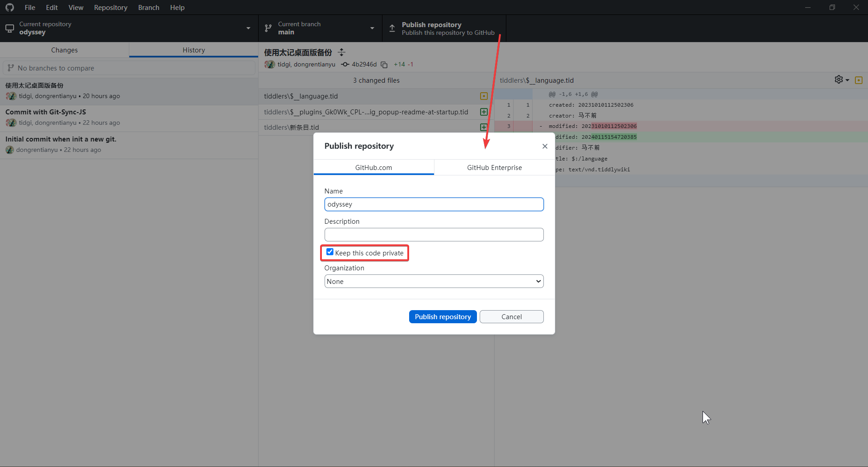Open diff settings gear dropdown
Image resolution: width=868 pixels, height=467 pixels.
click(842, 80)
